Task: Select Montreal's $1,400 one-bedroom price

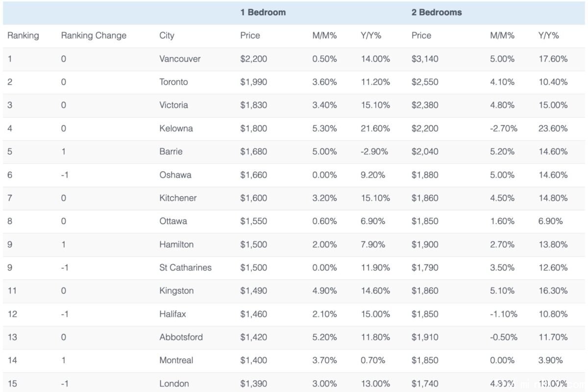Action: [x=254, y=361]
